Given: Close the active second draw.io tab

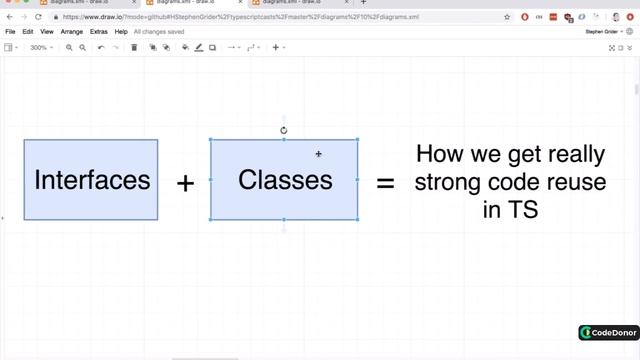Looking at the screenshot, I should click(240, 2).
